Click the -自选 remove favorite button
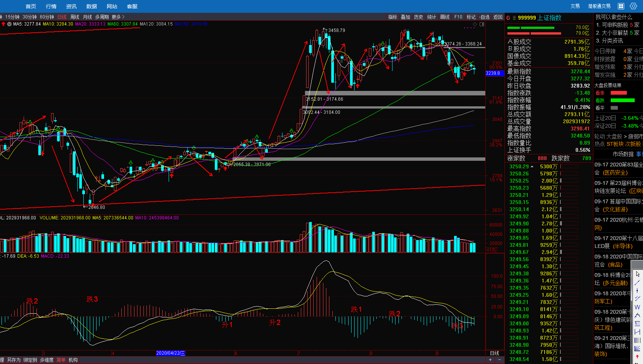Image resolution: width=643 pixels, height=364 pixels. click(485, 17)
